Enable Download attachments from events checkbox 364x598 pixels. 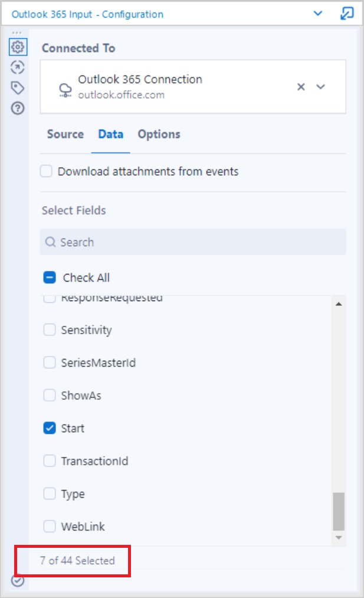[x=46, y=171]
